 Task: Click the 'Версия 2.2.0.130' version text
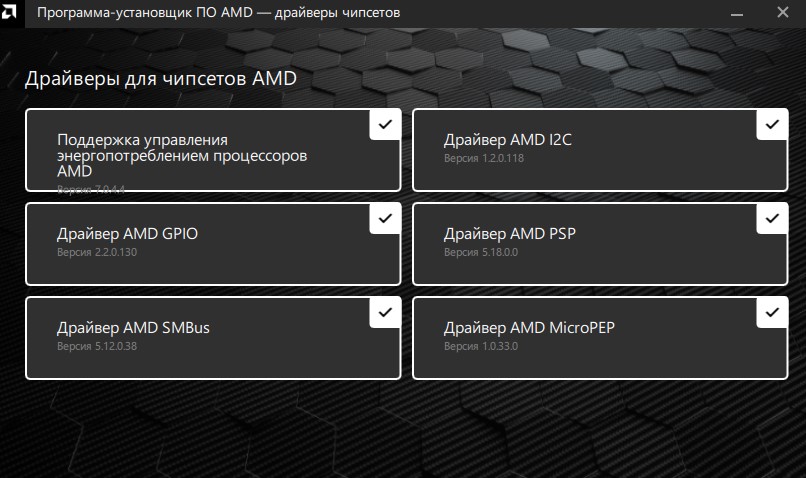pos(97,252)
